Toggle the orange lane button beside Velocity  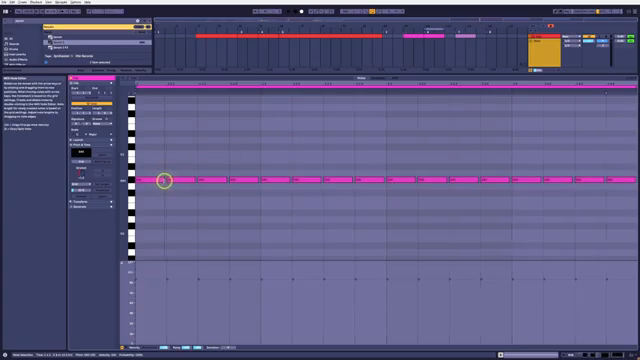coord(122,347)
